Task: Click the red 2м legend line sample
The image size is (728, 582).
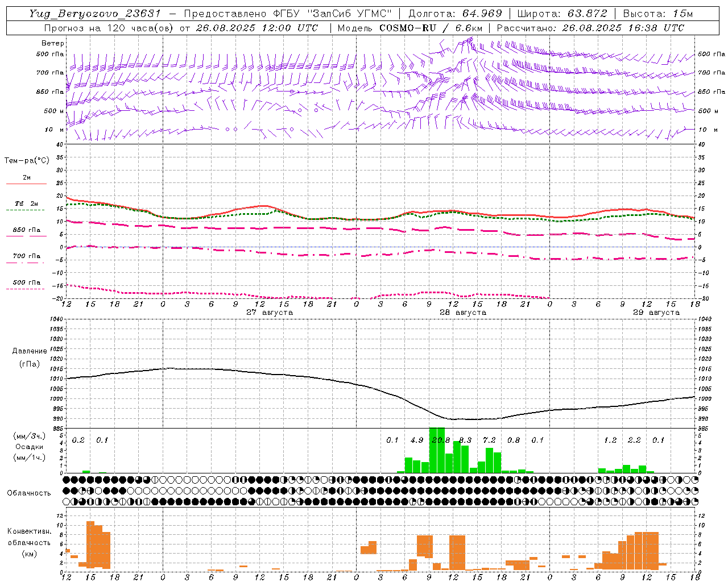Action: (26, 184)
